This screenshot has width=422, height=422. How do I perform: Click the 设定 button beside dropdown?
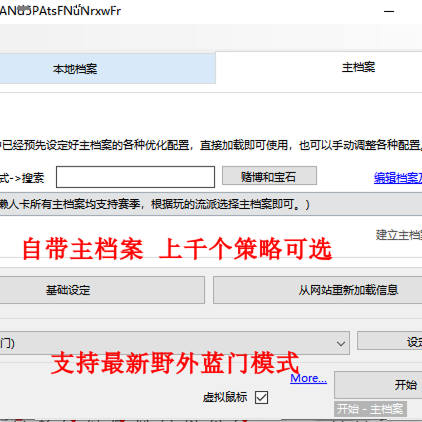390,341
